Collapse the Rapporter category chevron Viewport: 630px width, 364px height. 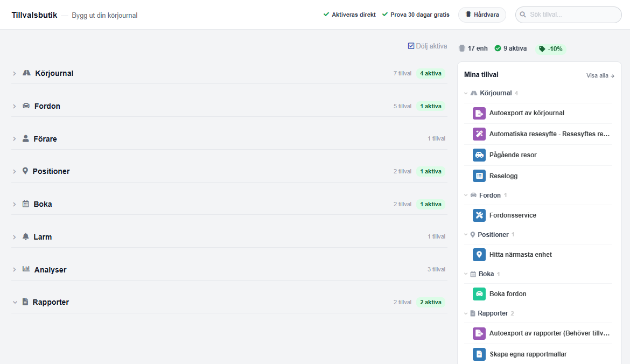[x=15, y=302]
